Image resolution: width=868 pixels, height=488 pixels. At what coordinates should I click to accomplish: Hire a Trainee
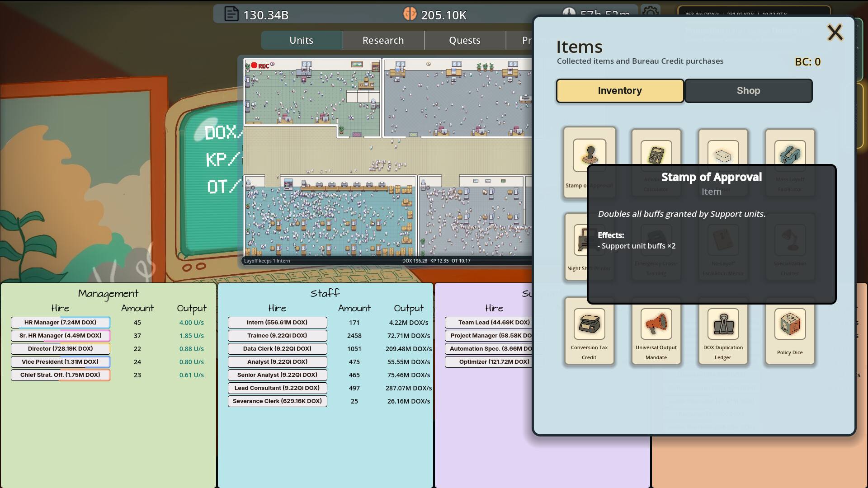pos(277,336)
